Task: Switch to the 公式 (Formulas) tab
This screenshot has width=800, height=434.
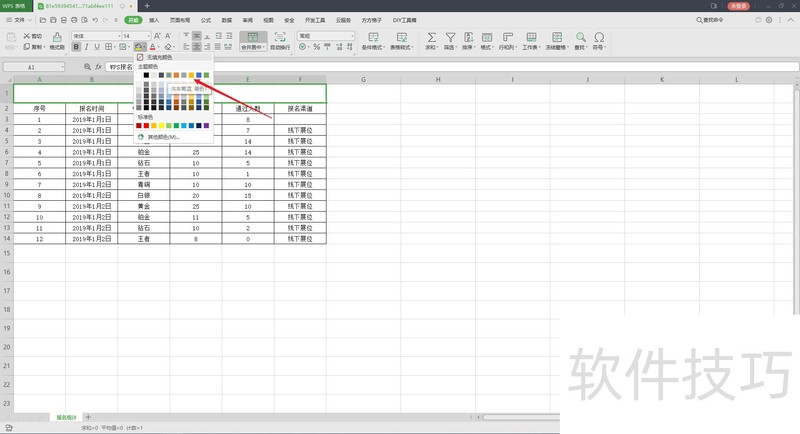Action: [206, 20]
